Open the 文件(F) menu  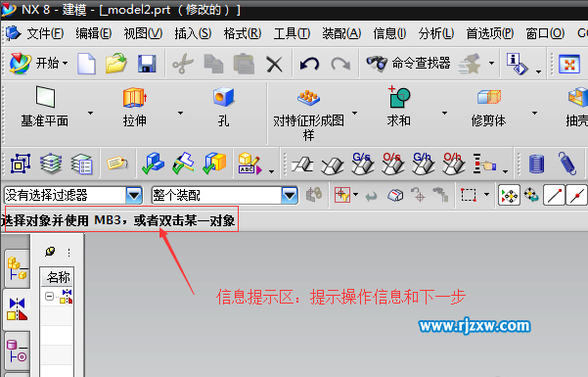(x=45, y=34)
